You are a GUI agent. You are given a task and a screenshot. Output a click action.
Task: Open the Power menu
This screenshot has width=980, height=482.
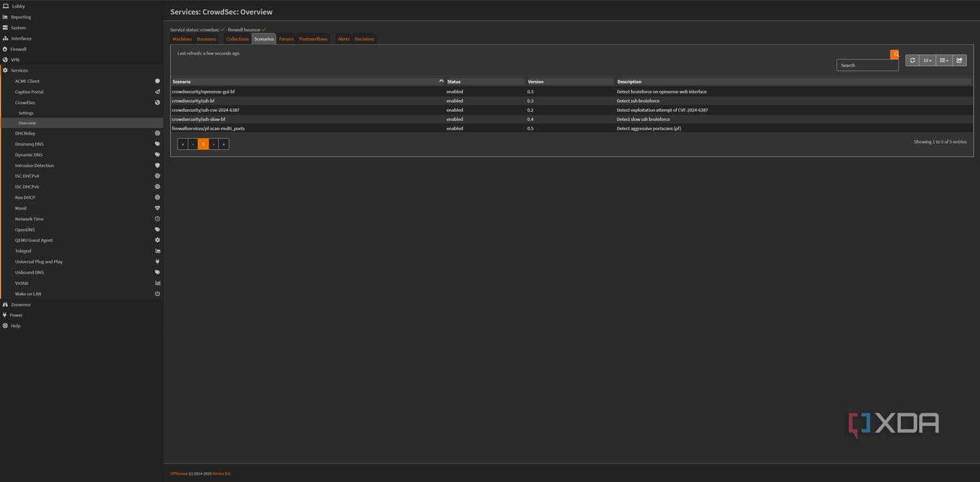[x=16, y=315]
